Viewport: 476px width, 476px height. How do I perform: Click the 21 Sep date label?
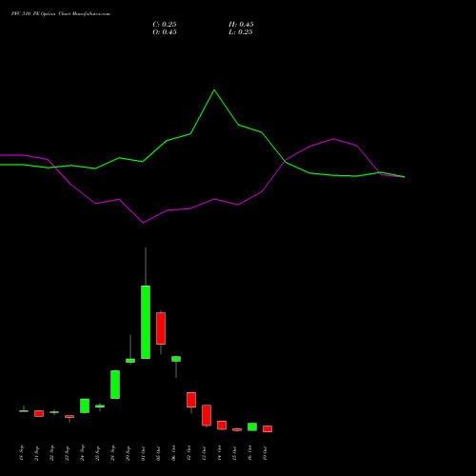point(36,453)
